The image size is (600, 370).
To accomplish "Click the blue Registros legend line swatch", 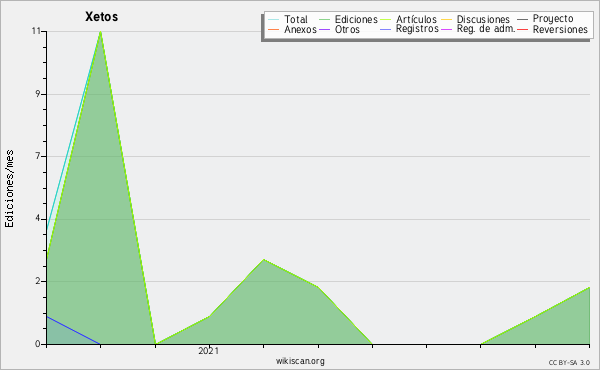I will (x=385, y=29).
